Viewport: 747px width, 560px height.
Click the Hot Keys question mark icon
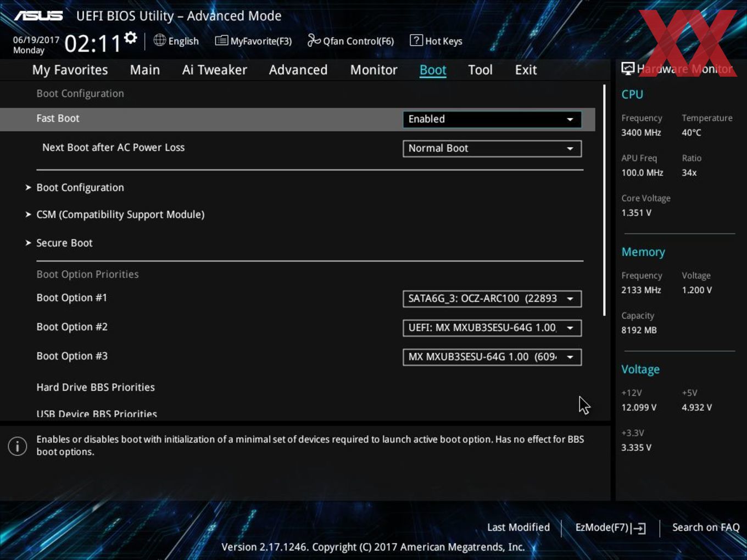click(x=416, y=40)
